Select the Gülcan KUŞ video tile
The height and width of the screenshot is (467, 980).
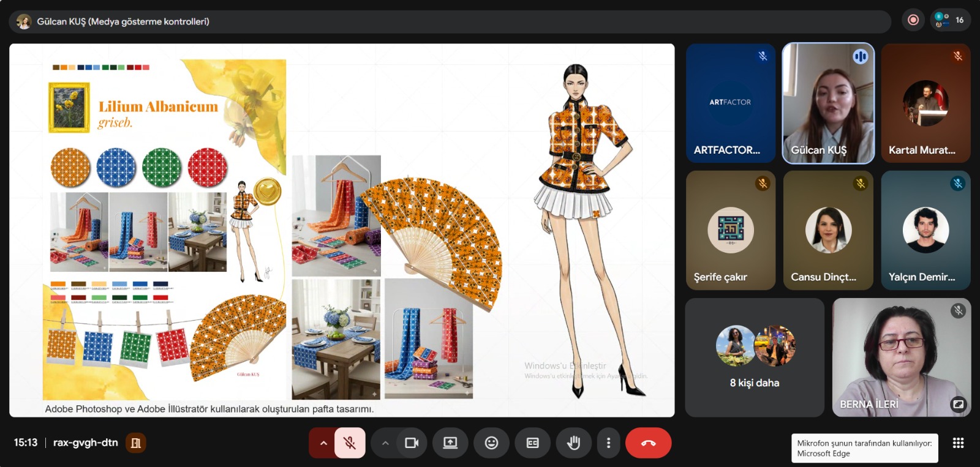[827, 103]
